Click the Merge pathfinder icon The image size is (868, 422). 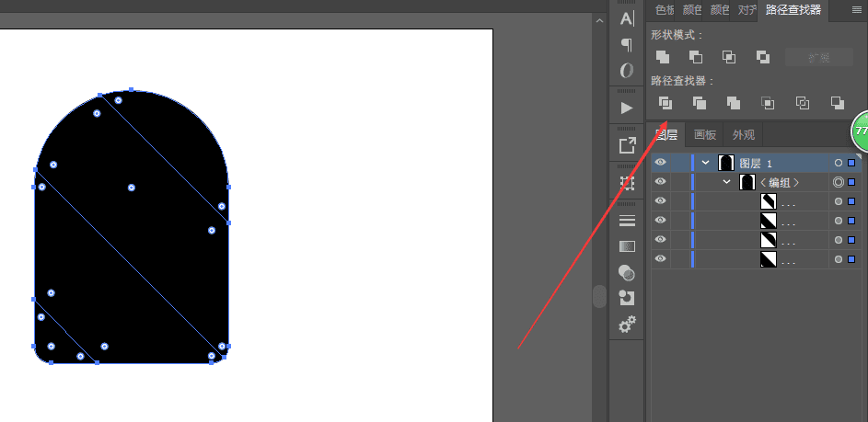click(x=734, y=103)
